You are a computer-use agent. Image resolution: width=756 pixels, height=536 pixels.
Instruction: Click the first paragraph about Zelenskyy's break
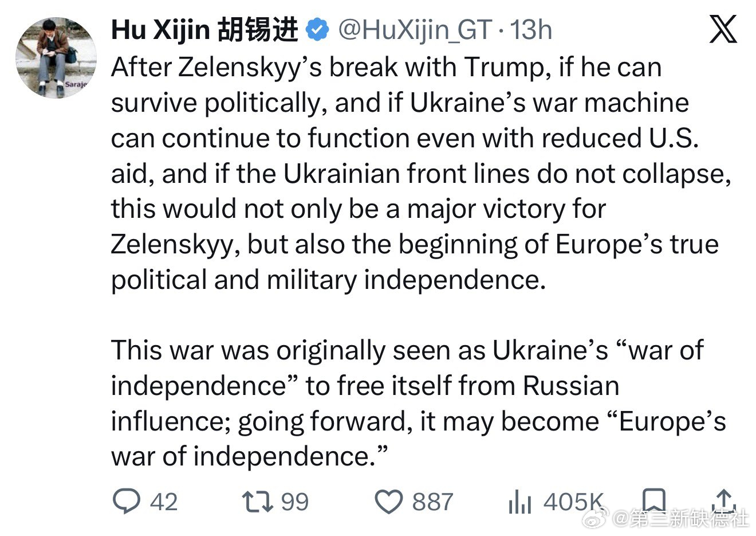click(x=421, y=174)
